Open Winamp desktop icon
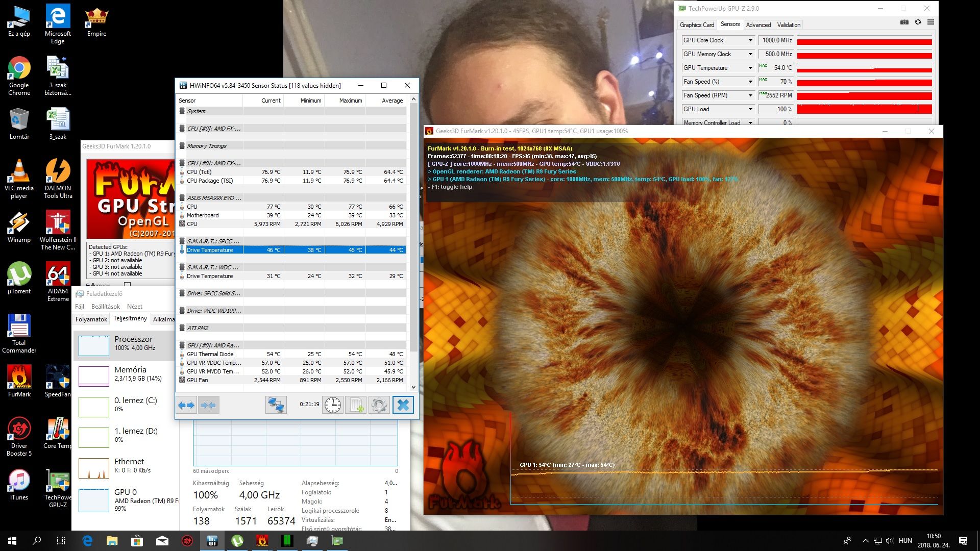This screenshot has height=551, width=980. (x=19, y=227)
